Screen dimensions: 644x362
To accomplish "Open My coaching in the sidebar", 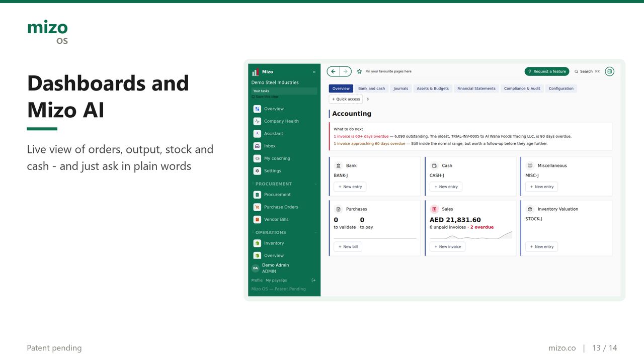I will pos(284,158).
